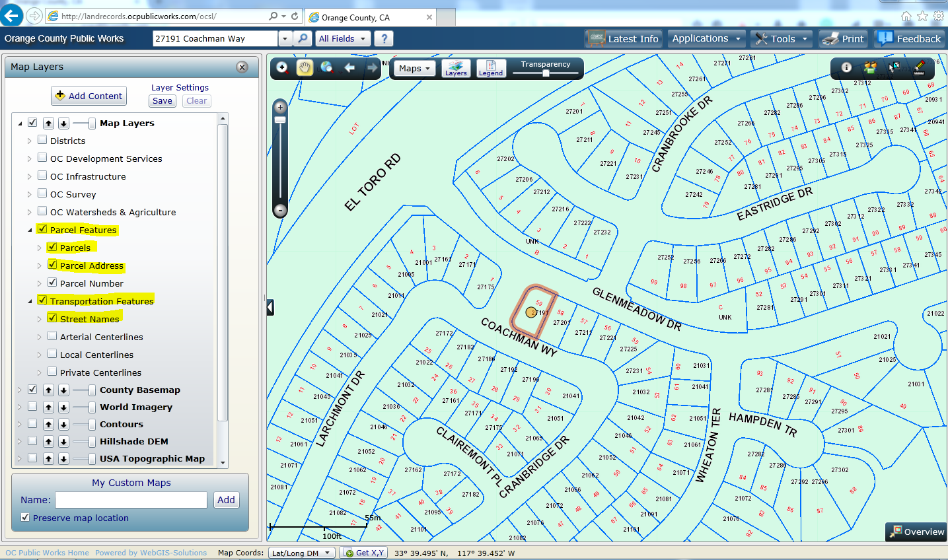Close the Map Layers panel
The image size is (948, 560).
tap(242, 67)
